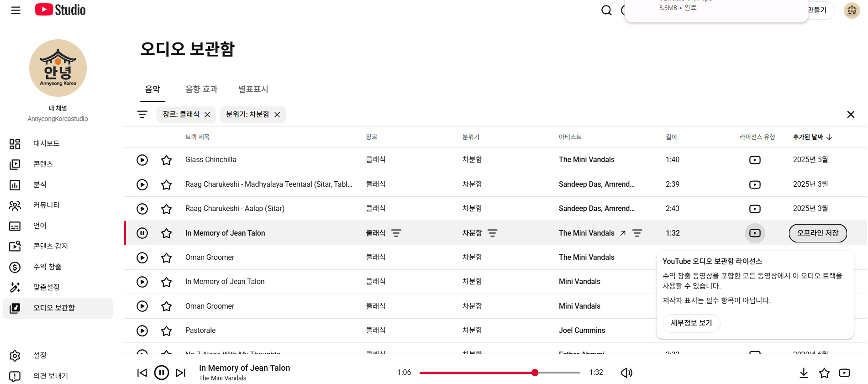Star The Mini Vandals' Oman Groomer track
Image resolution: width=868 pixels, height=384 pixels.
(x=167, y=258)
